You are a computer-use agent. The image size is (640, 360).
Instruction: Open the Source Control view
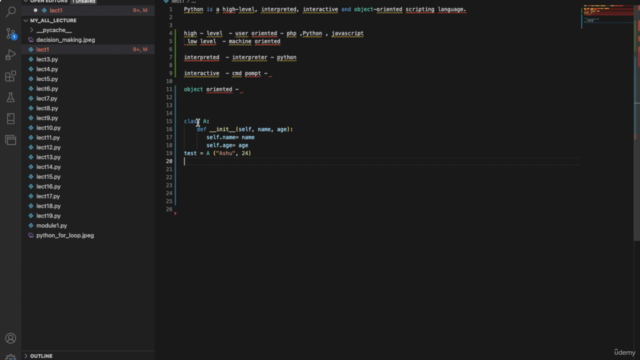pos(11,33)
